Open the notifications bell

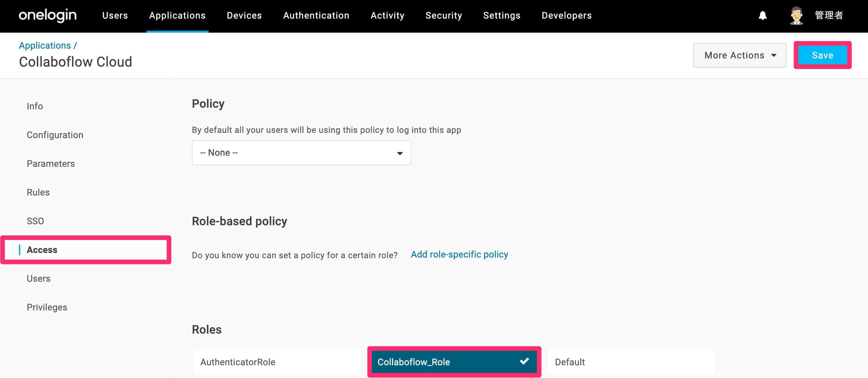[x=763, y=16]
